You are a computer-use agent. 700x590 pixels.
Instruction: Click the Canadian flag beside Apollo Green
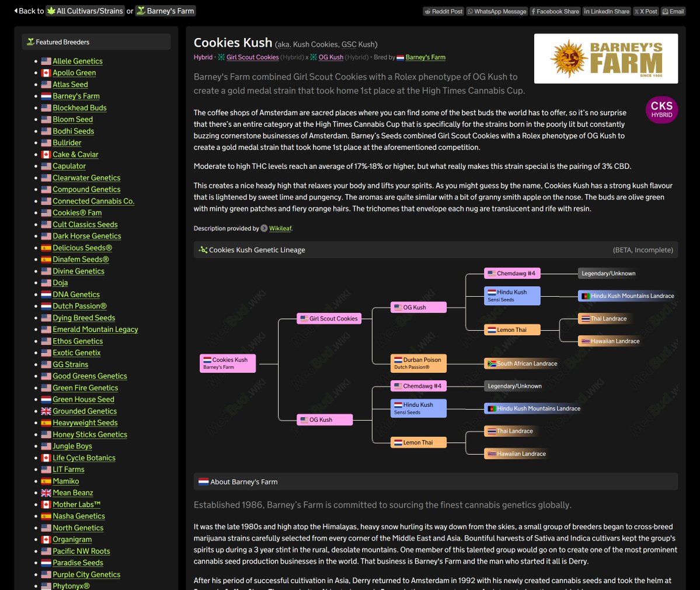point(46,73)
